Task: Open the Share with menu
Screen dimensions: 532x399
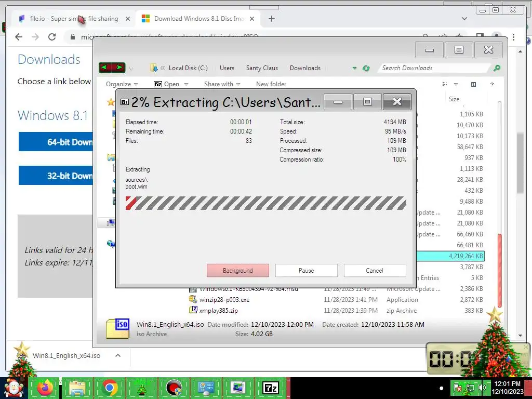Action: (222, 84)
